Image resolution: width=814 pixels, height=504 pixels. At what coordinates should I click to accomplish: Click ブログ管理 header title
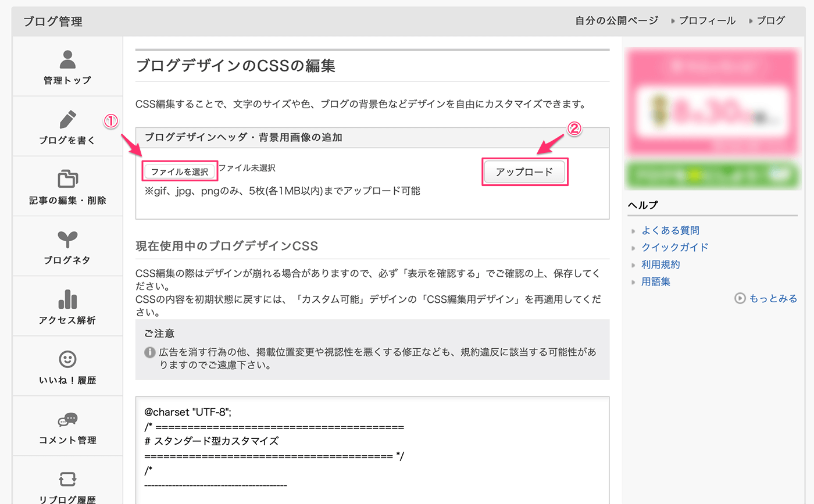coord(53,22)
